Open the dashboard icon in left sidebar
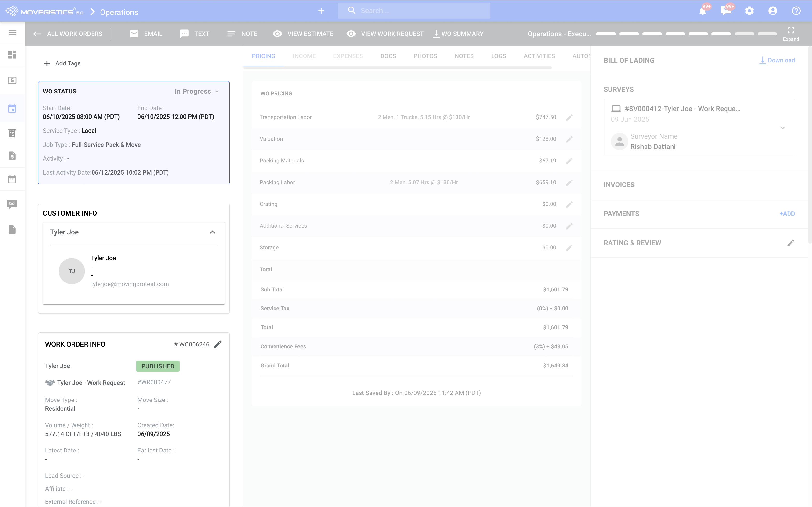812x507 pixels. [x=12, y=54]
